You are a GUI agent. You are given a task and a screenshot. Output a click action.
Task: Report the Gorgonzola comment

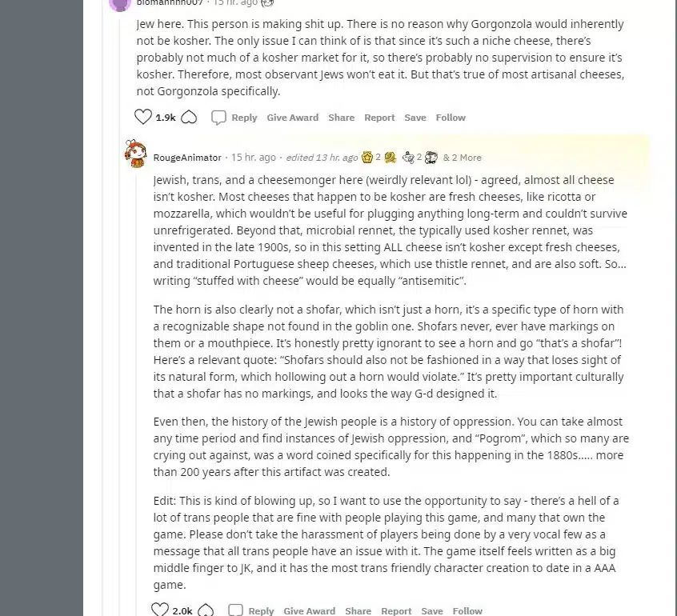pos(379,118)
